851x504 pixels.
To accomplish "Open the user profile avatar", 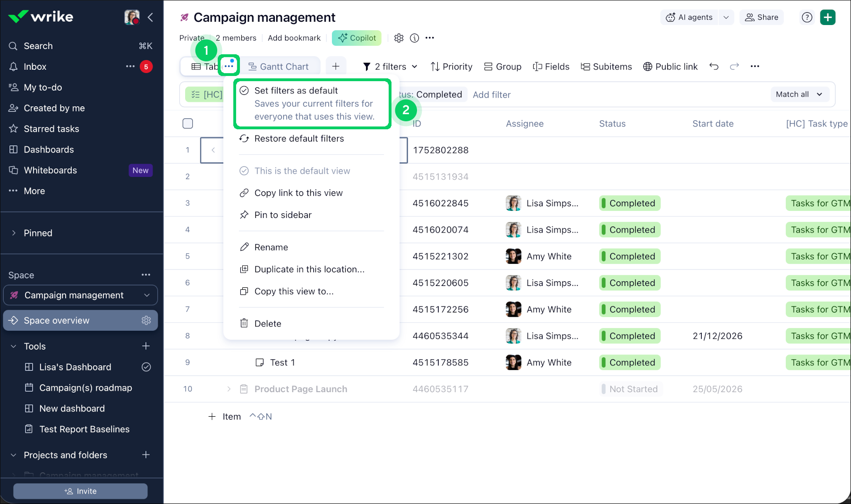I will click(x=132, y=17).
